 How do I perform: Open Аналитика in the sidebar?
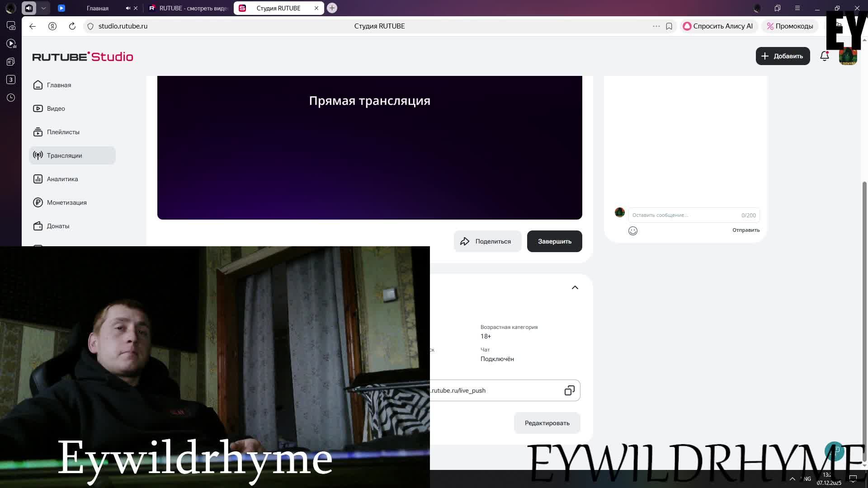click(x=62, y=179)
